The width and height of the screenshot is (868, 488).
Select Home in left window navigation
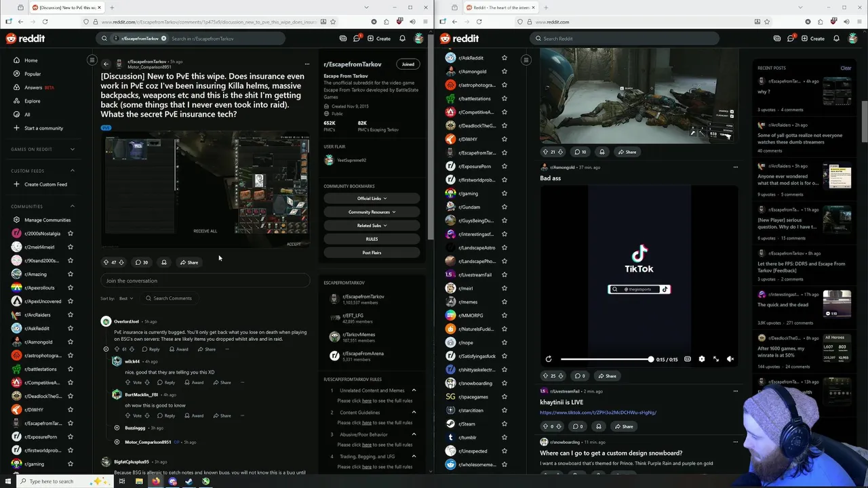tap(31, 60)
